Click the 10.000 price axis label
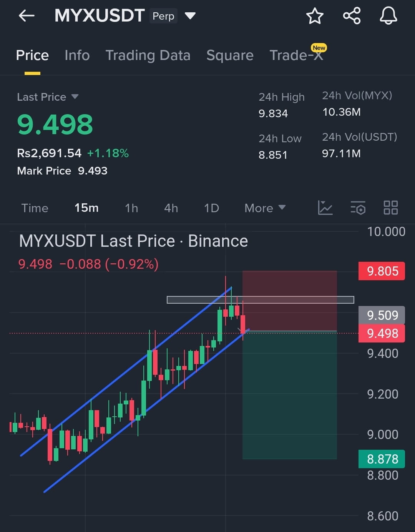Screen dimensions: 415x532 point(386,231)
